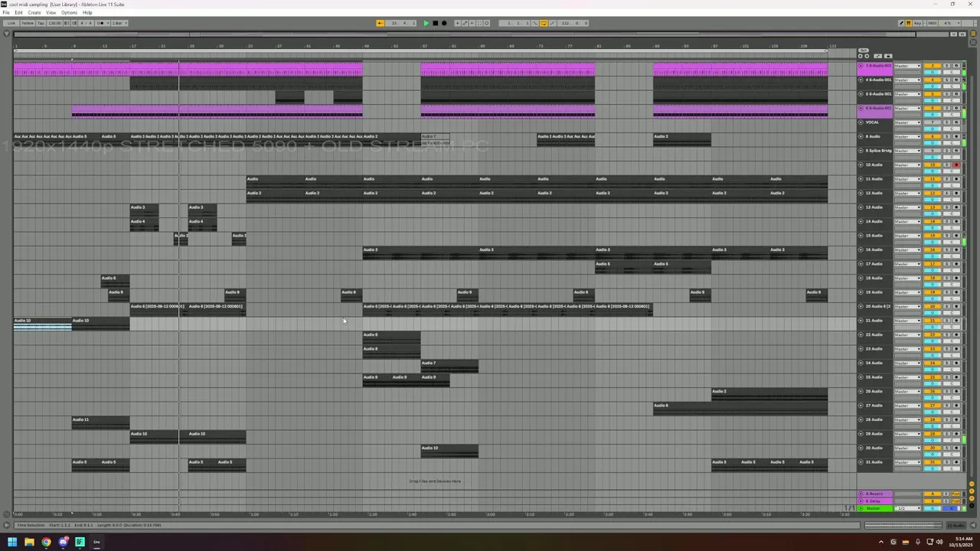Image resolution: width=980 pixels, height=551 pixels.
Task: Unfold track 31 Audio
Action: click(x=861, y=462)
